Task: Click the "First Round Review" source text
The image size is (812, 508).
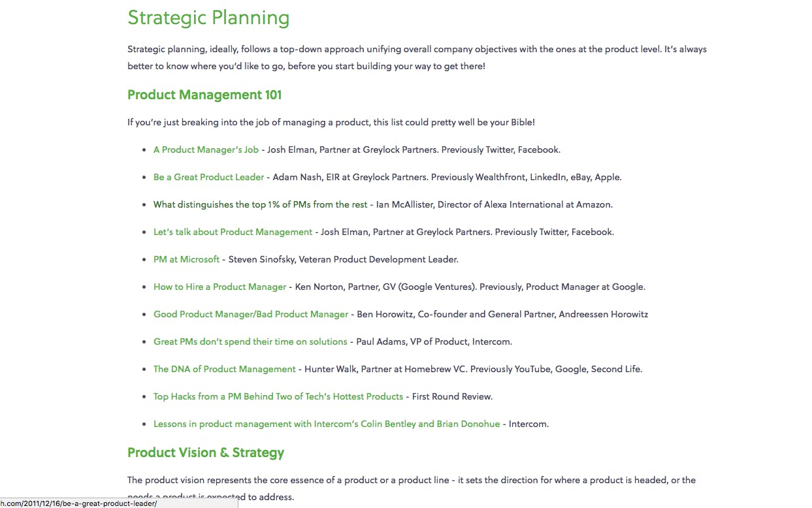Action: point(452,396)
